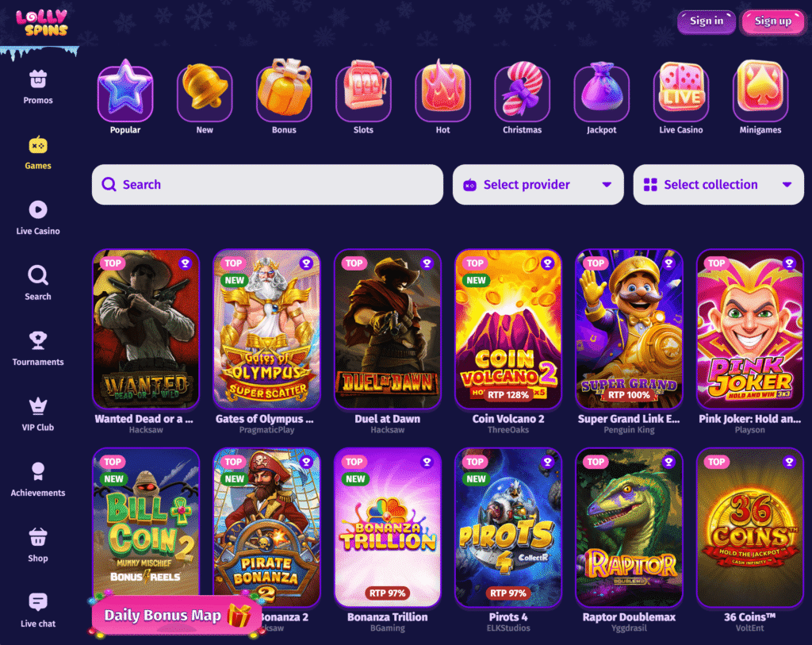This screenshot has width=812, height=645.
Task: Select the Hot flame category icon
Action: 442,89
